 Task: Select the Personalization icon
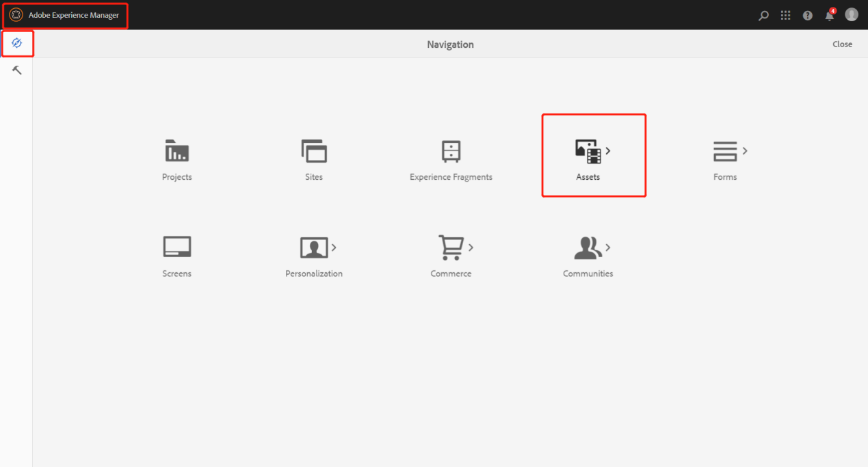tap(314, 248)
